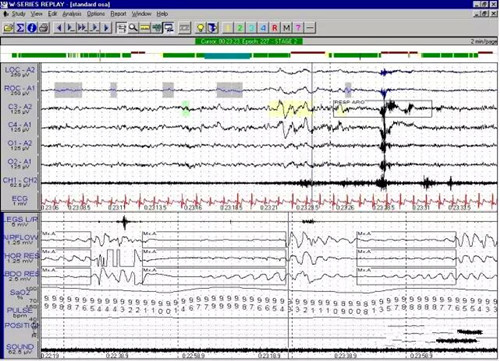Click the sigma summary icon
500x361 pixels.
tap(20, 28)
